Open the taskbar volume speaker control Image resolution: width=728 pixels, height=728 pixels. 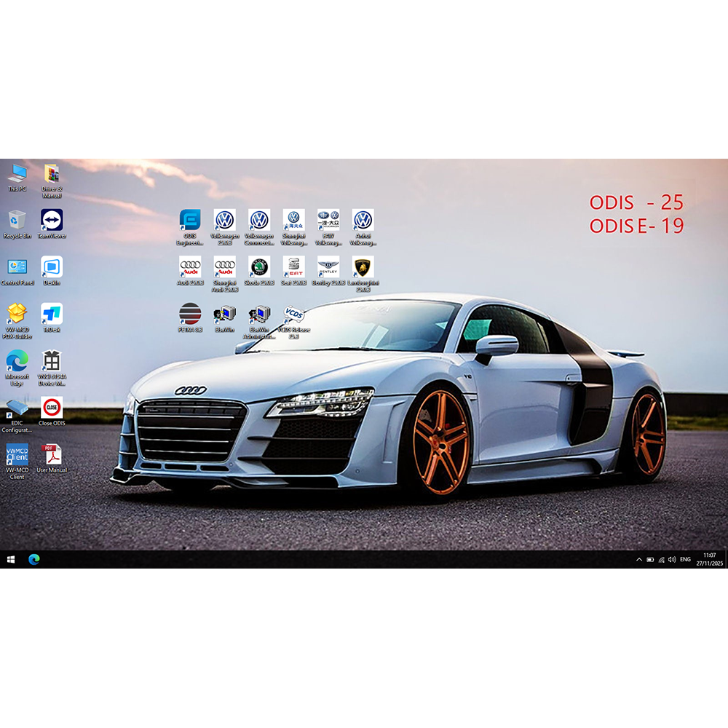671,560
